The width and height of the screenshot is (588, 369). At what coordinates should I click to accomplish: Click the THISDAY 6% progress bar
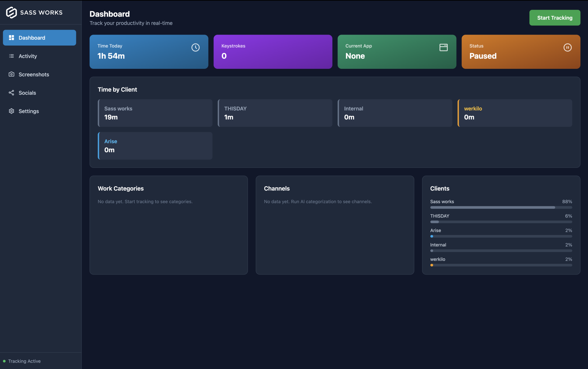pos(501,222)
